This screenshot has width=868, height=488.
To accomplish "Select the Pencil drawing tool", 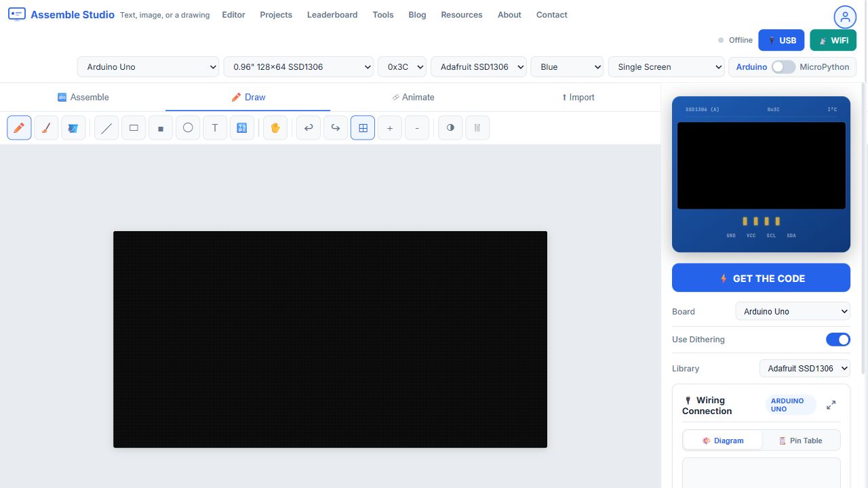I will 19,127.
